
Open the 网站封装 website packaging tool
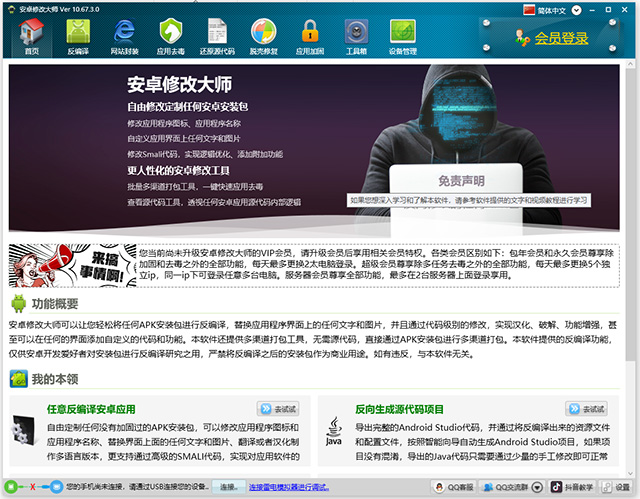coord(124,37)
